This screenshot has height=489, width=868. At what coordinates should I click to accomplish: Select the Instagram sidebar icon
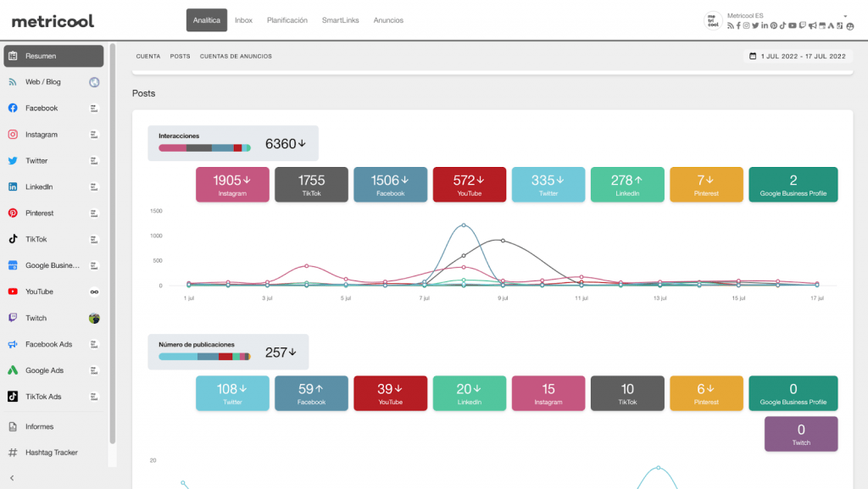pyautogui.click(x=13, y=135)
